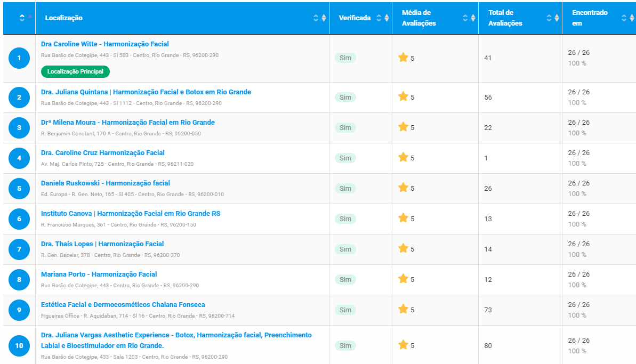Click the sort arrows beside Média de Avaliações
This screenshot has width=636, height=364.
coord(469,18)
